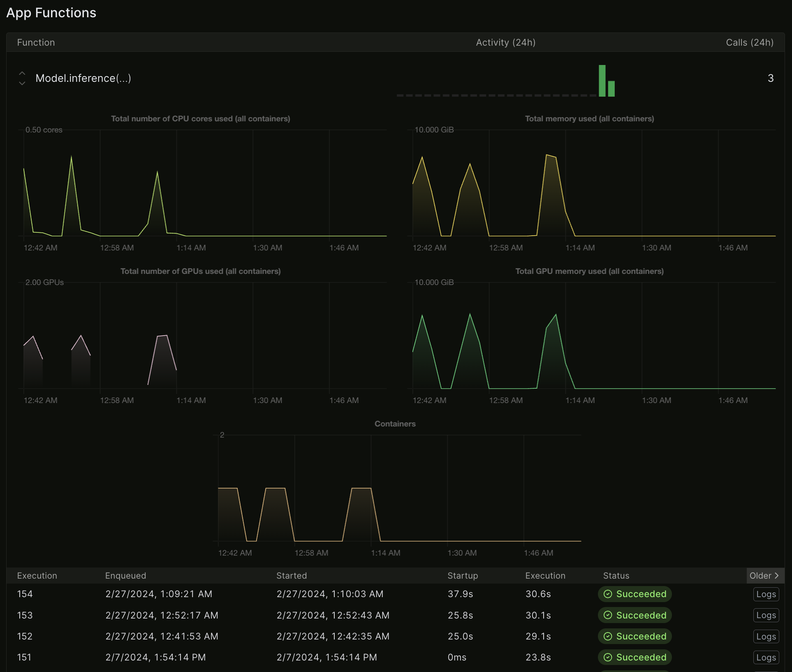
Task: Click Succeeded check icon for execution 152
Action: click(x=608, y=636)
